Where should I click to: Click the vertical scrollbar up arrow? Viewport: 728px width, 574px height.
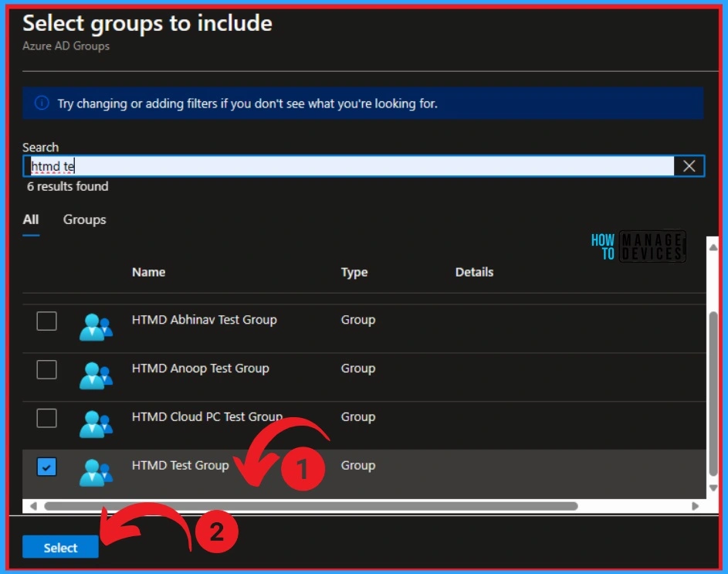point(713,247)
